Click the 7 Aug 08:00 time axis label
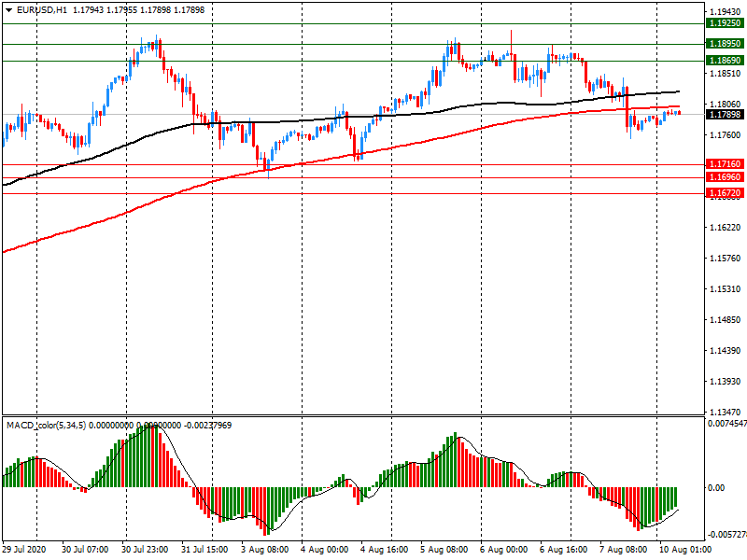Viewport: 747px width, 560px height. pyautogui.click(x=624, y=550)
